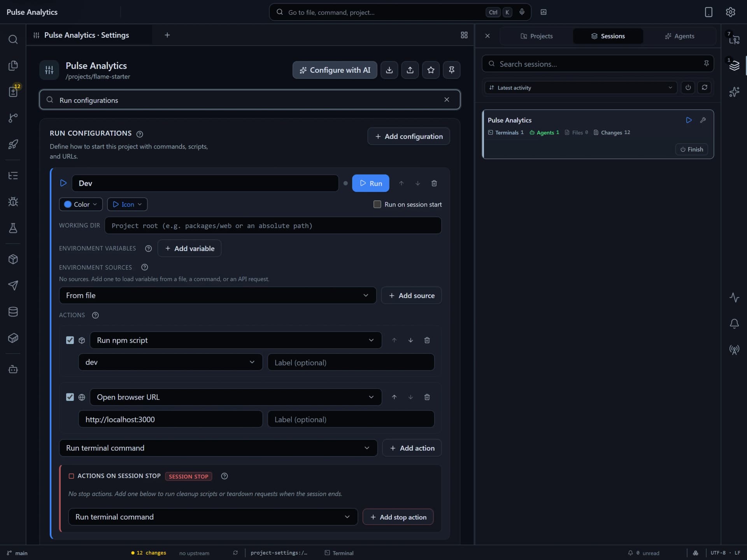
Task: Click the microphone icon in search bar
Action: point(522,12)
